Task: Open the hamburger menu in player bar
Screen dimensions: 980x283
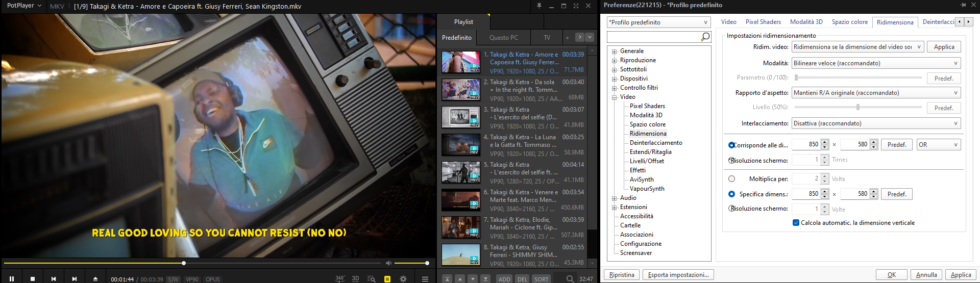Action: point(425,279)
